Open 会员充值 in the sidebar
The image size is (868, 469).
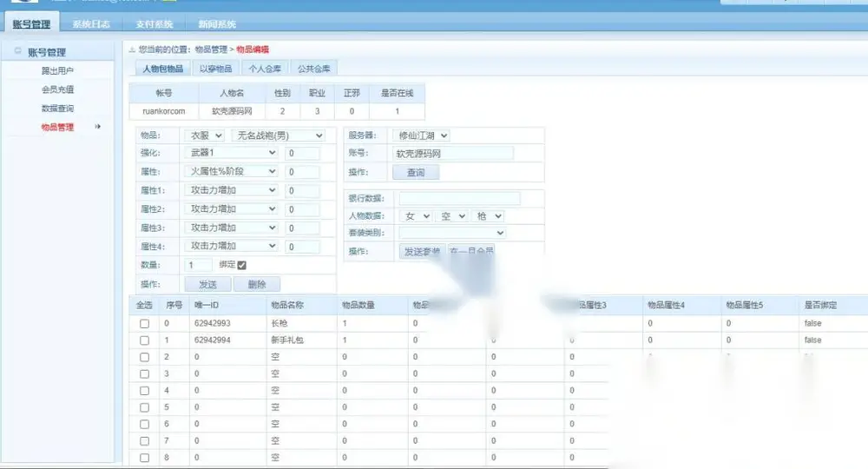click(x=57, y=89)
